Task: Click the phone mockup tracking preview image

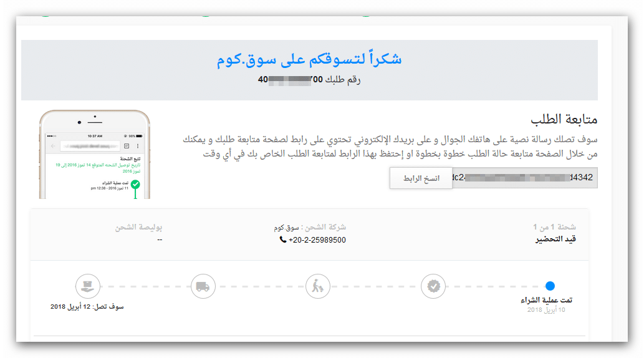Action: click(95, 155)
